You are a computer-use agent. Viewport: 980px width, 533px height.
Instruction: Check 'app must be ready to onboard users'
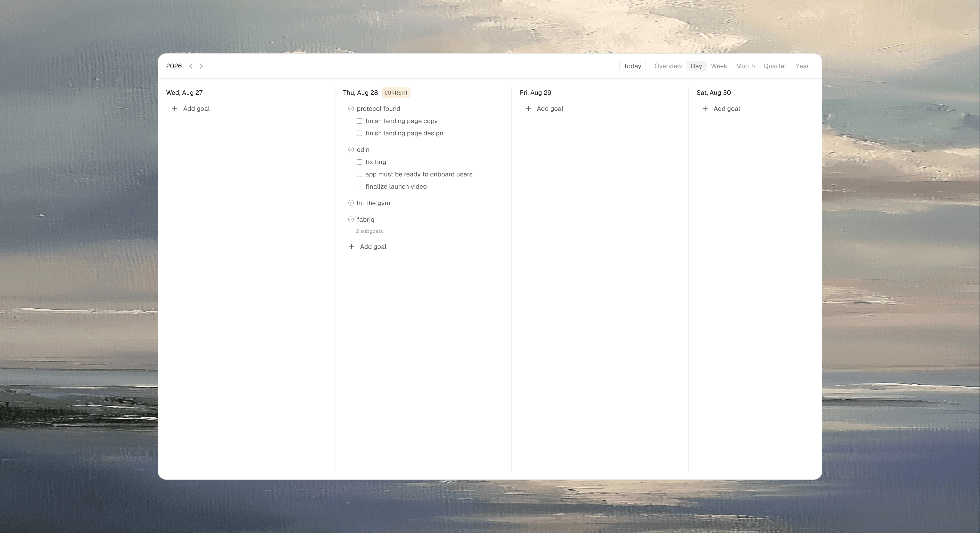359,174
